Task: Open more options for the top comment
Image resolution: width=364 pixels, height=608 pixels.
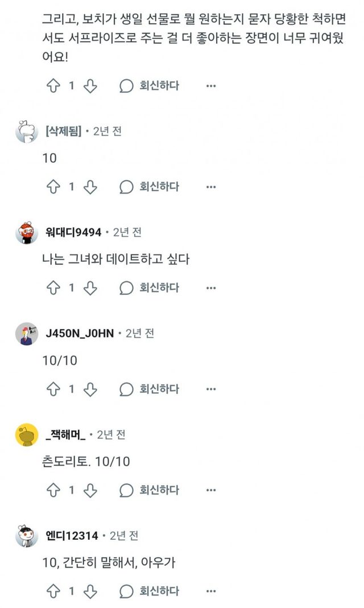Action: [211, 86]
